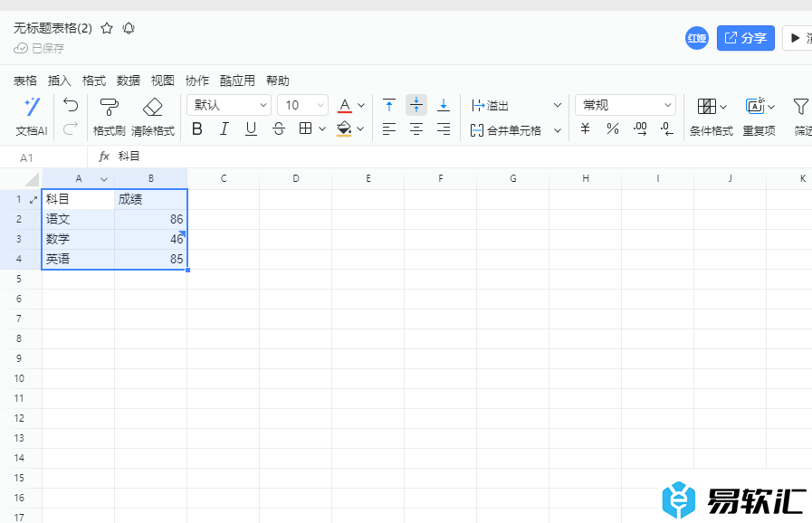
Task: Increase decimal places
Action: click(x=640, y=128)
